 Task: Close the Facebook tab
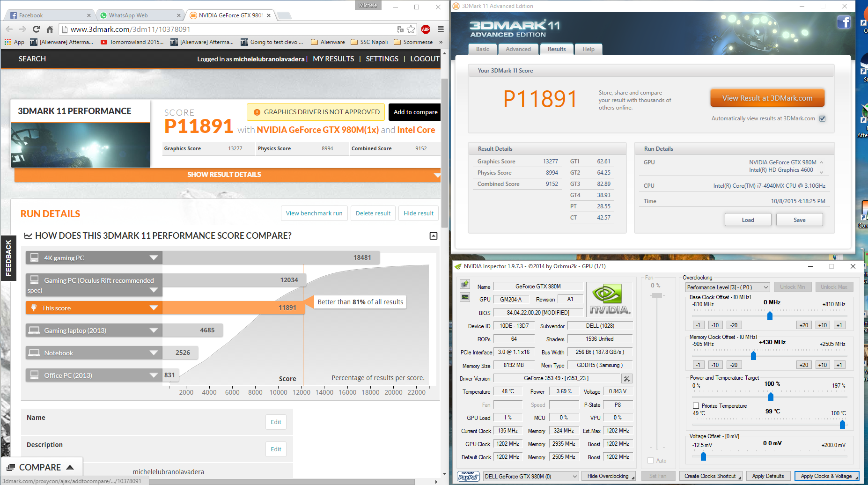(89, 15)
